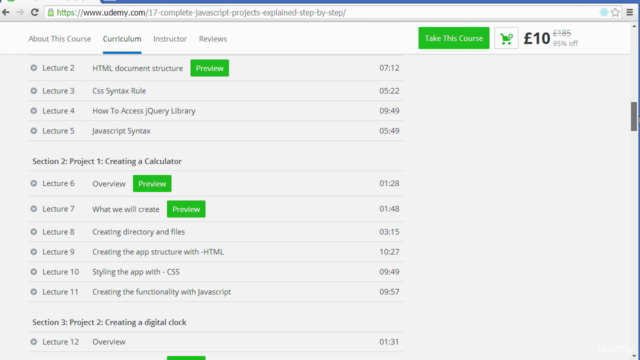Click the £10 course price
This screenshot has height=360, width=640.
537,38
